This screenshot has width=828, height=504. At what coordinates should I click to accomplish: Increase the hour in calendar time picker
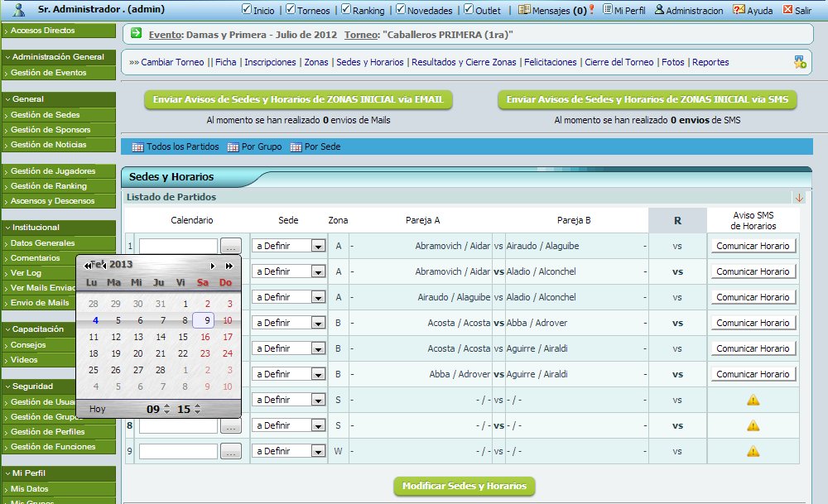point(166,406)
